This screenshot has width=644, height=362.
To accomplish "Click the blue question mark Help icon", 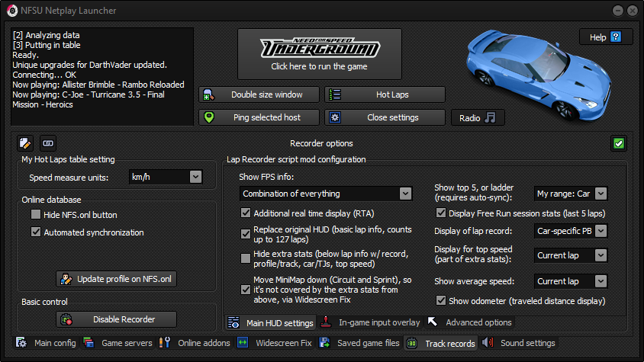I will tap(616, 37).
